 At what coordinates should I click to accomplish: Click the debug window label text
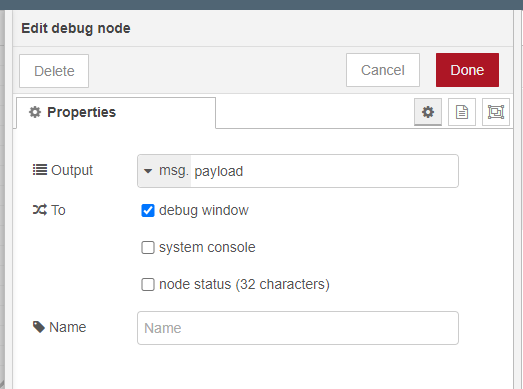[x=204, y=211]
